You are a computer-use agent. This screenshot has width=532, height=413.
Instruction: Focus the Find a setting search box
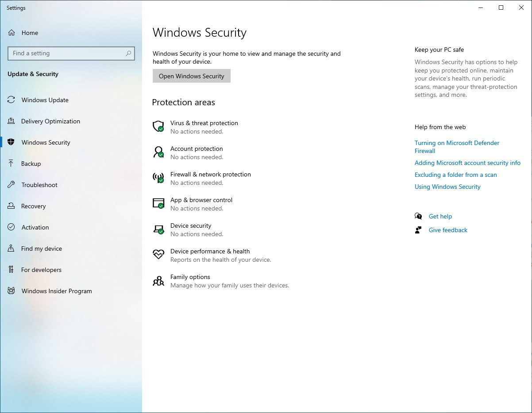71,54
